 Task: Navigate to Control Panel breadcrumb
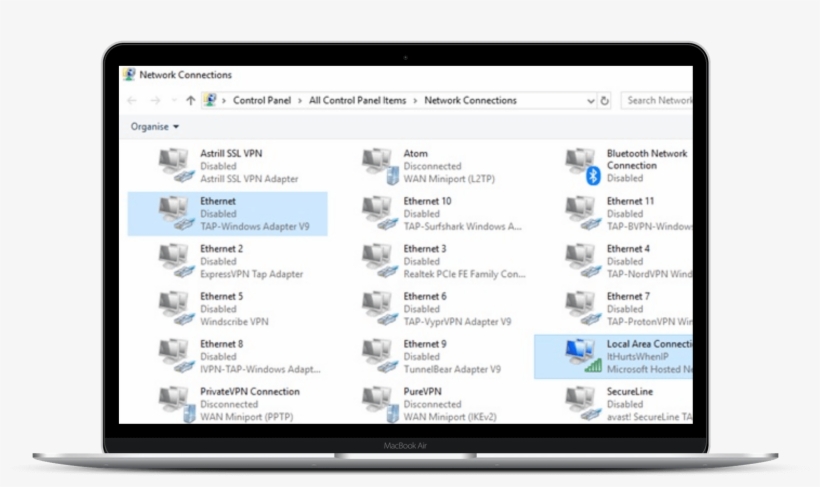(x=262, y=100)
